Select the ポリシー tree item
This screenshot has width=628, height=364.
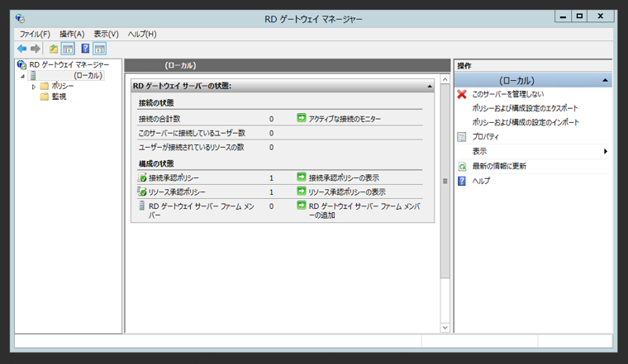coord(63,86)
